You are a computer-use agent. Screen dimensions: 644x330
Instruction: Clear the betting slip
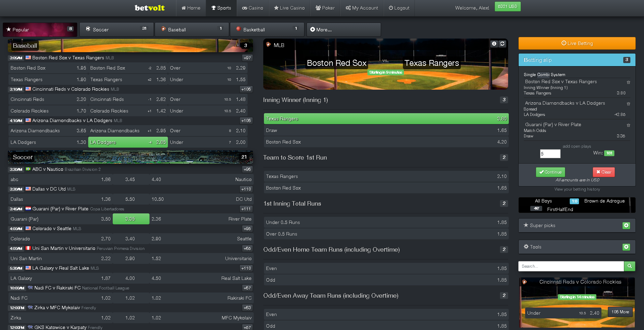[603, 172]
